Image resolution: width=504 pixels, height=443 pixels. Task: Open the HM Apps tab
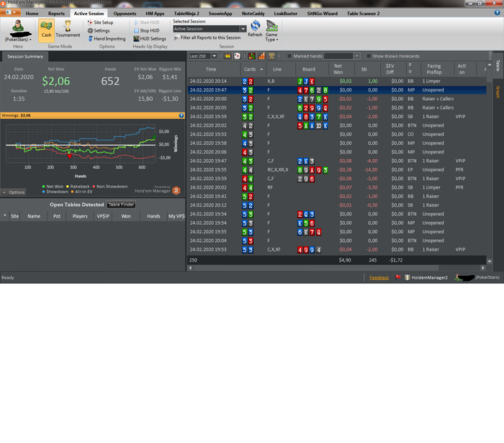point(155,14)
